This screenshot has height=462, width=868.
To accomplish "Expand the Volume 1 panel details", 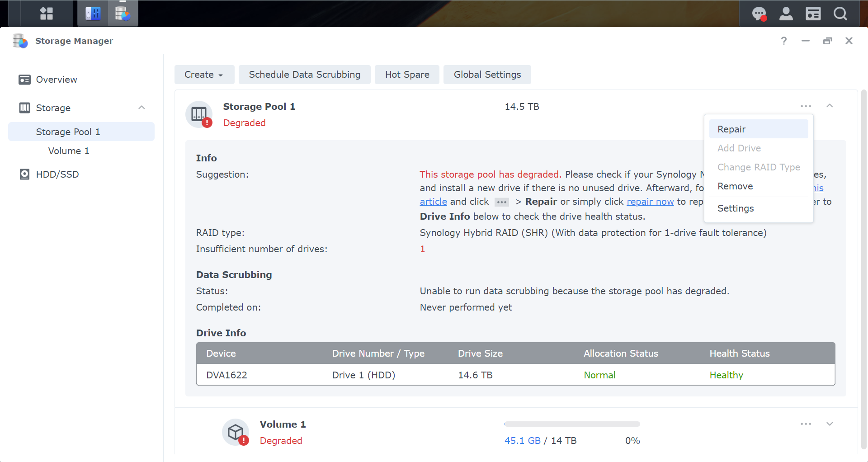I will 830,424.
